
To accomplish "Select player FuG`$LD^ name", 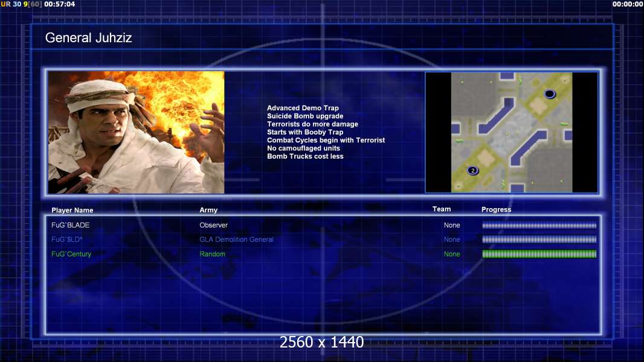I will click(x=67, y=240).
